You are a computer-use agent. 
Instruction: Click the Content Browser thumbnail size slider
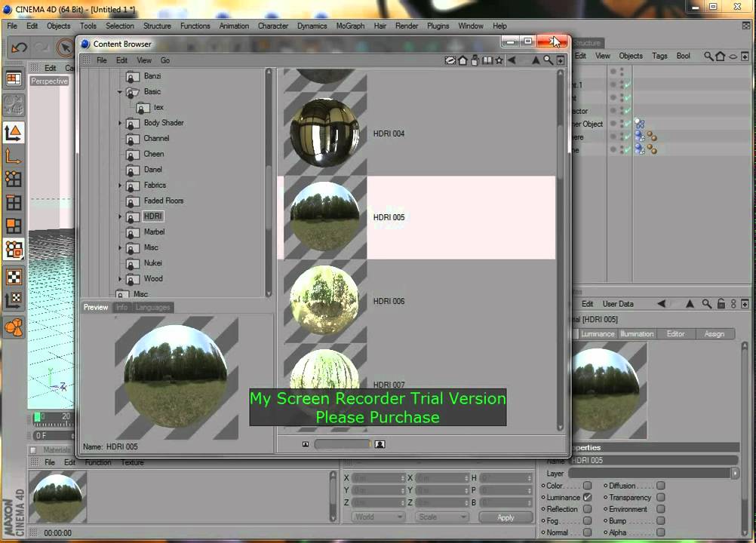click(x=343, y=444)
